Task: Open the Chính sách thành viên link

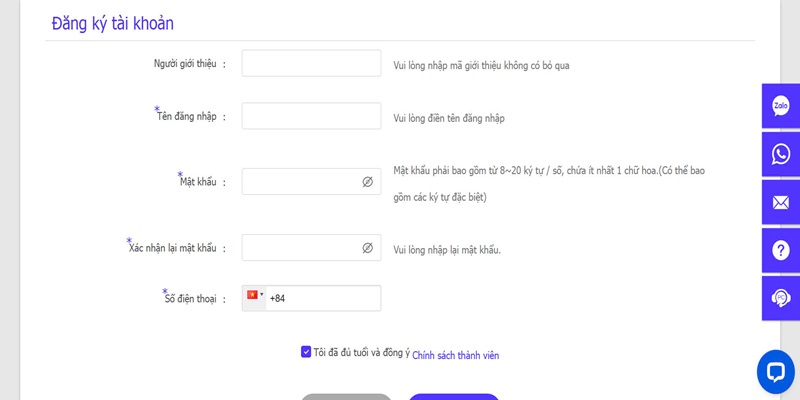Action: click(x=456, y=356)
